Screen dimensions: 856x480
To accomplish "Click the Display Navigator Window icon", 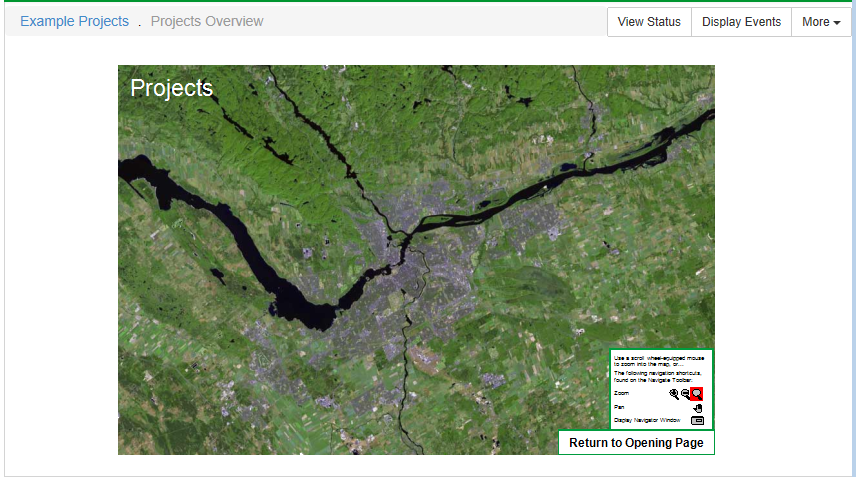I will pos(697,420).
